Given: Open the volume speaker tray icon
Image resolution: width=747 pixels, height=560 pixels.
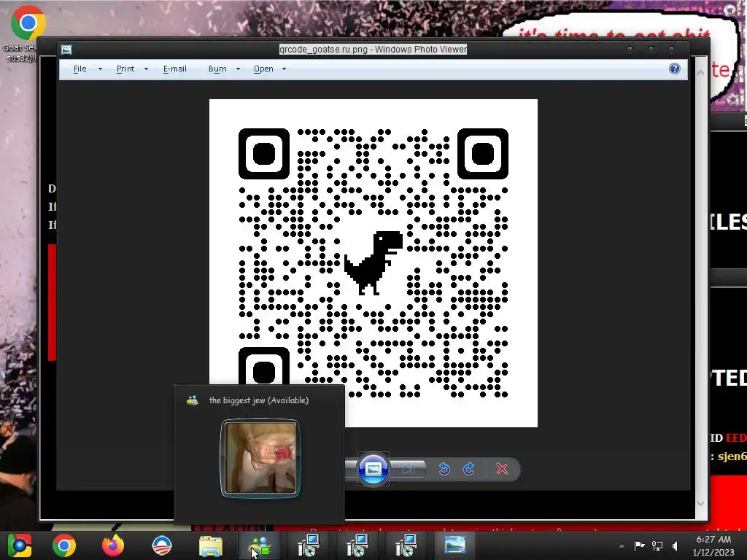Looking at the screenshot, I should (675, 545).
